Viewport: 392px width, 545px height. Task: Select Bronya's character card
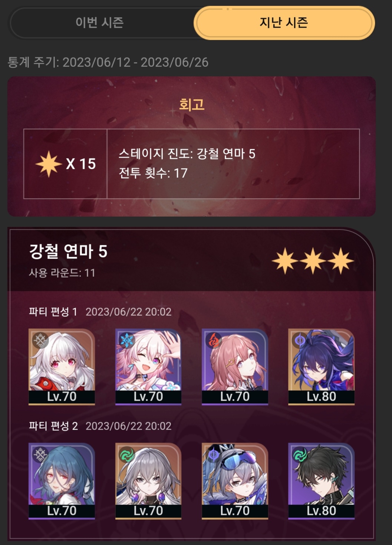[x=148, y=481]
